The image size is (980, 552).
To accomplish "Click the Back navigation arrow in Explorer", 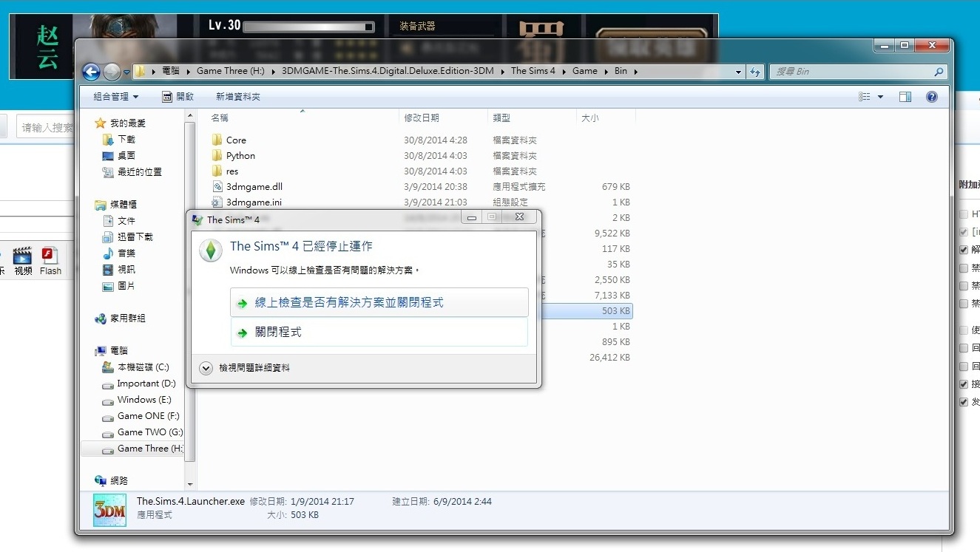I will point(91,72).
